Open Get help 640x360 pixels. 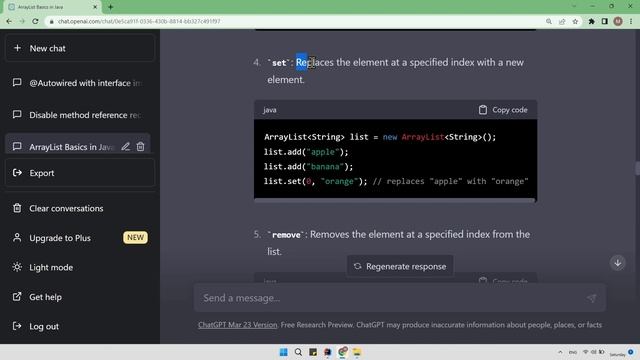click(80, 297)
